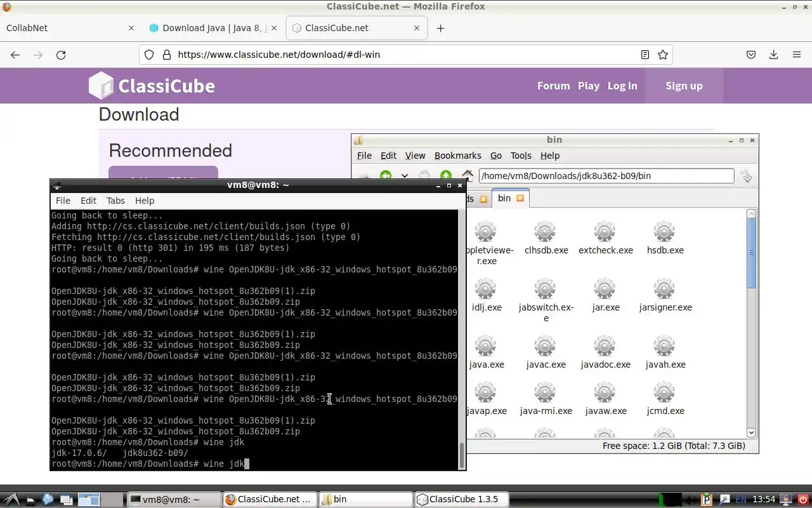Click the taskbar clock showing 13:54
Image resolution: width=812 pixels, height=508 pixels.
(764, 500)
